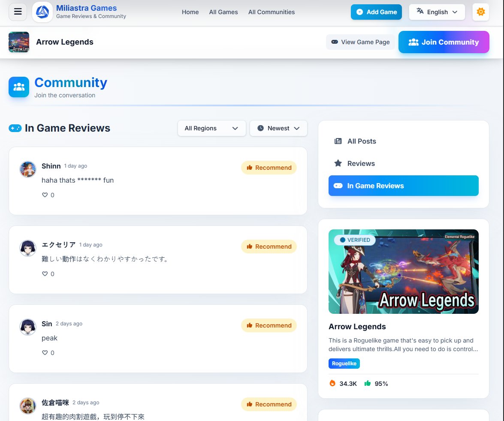Click 佐倉喵咪's avatar
Viewport: 504px width, 421px height.
[28, 406]
